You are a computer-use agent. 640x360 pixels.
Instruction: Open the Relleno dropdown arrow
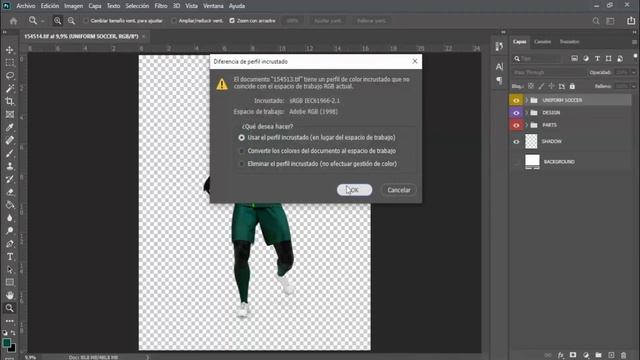coord(633,86)
